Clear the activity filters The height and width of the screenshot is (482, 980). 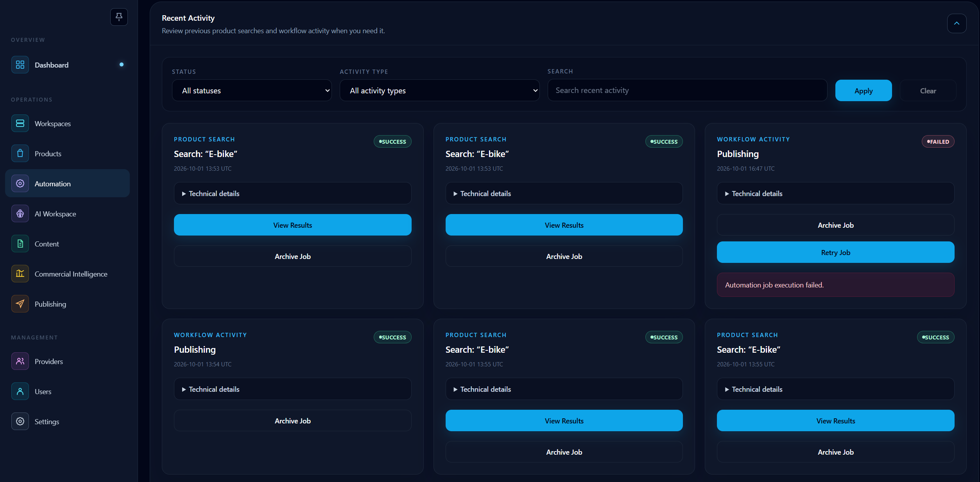click(x=928, y=91)
